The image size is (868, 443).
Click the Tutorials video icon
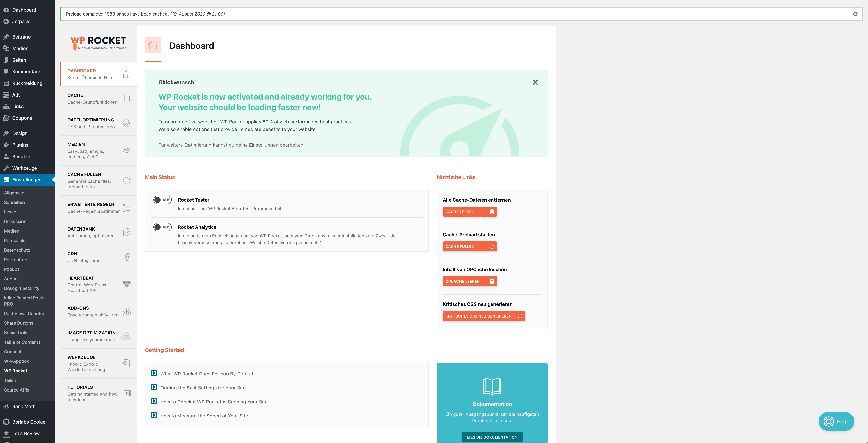[127, 393]
